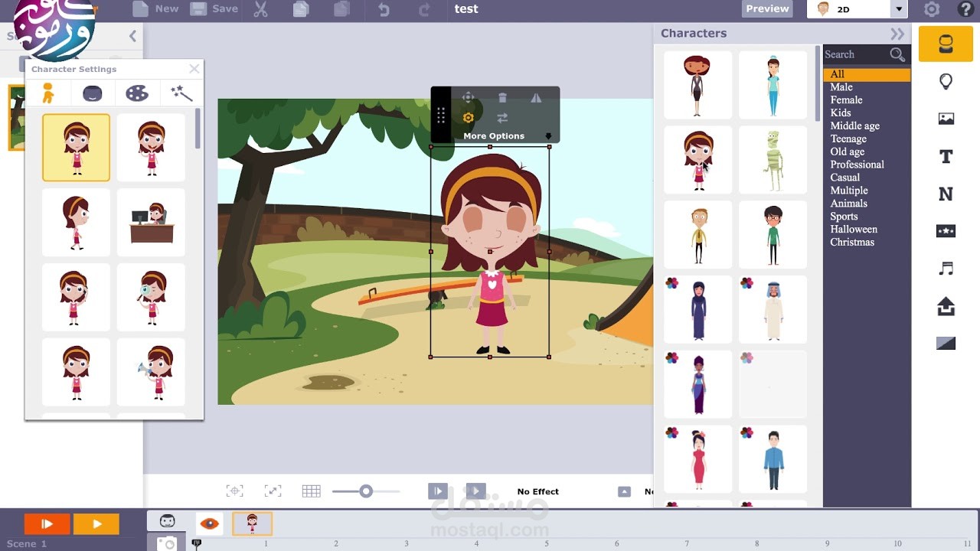
Task: Open the help question mark
Action: (x=966, y=9)
